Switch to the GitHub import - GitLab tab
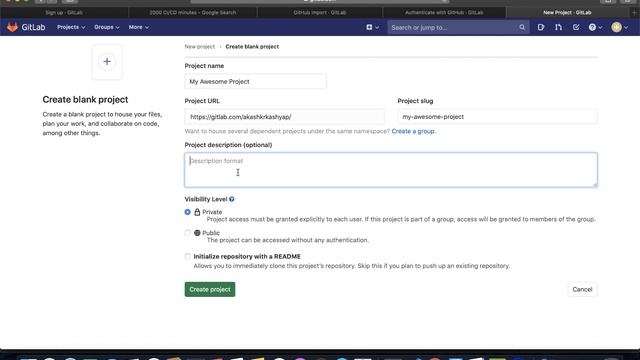The height and width of the screenshot is (360, 640). (320, 13)
